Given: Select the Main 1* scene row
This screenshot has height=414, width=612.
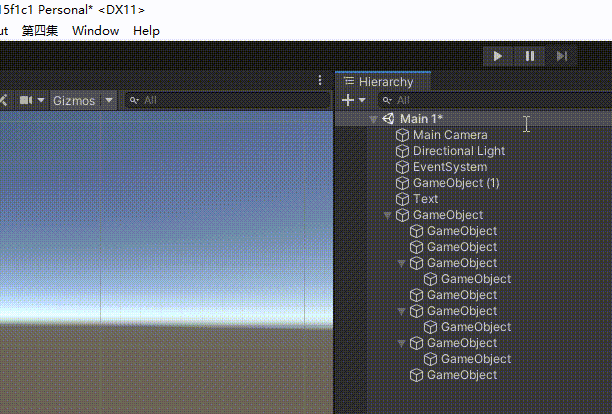Looking at the screenshot, I should click(474, 119).
